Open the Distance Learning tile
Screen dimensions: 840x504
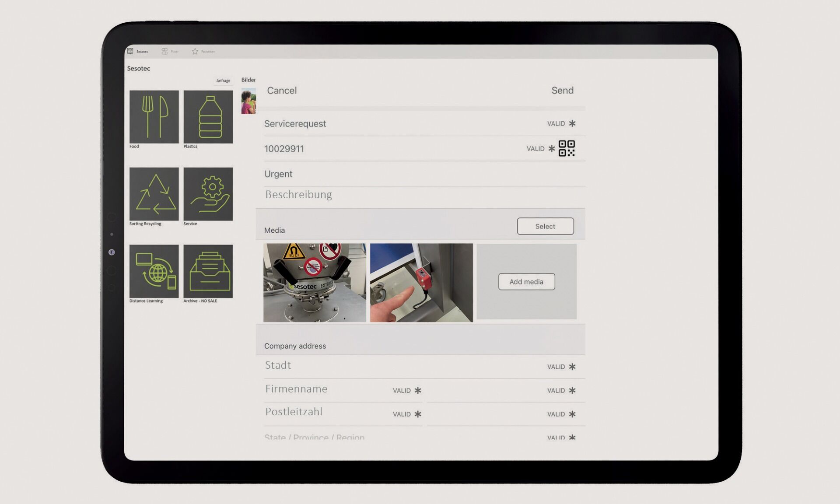pos(154,271)
